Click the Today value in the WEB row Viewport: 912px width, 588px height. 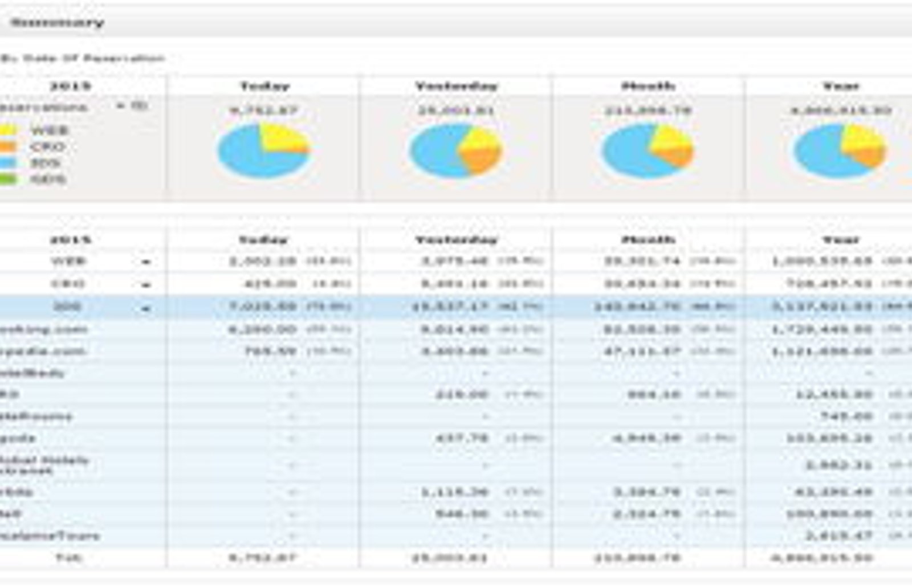click(x=263, y=262)
